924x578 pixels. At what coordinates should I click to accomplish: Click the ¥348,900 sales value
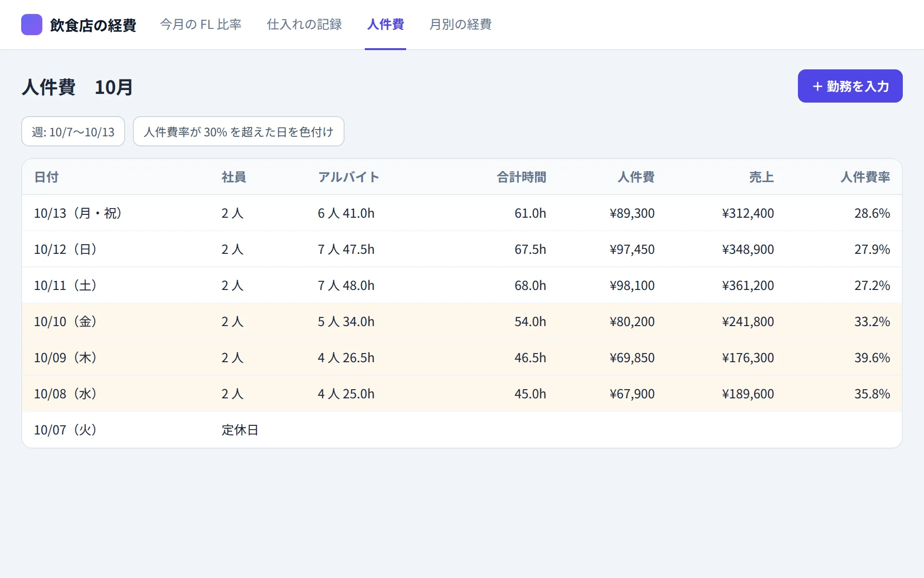click(748, 250)
